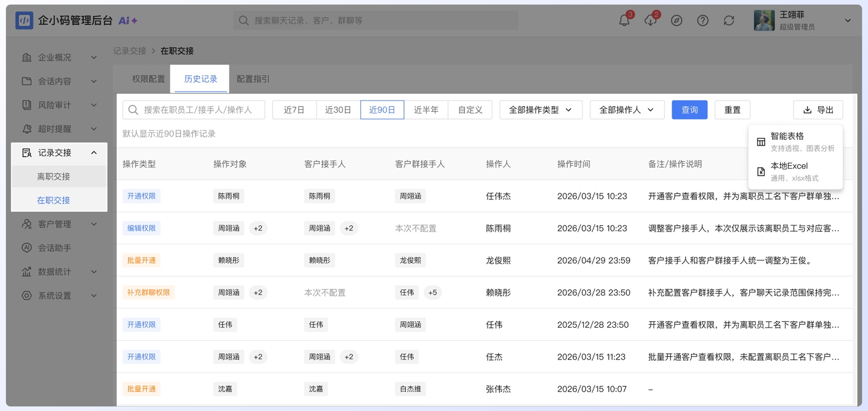Click the 补充群聊权限 tag
This screenshot has width=868, height=411.
point(148,293)
